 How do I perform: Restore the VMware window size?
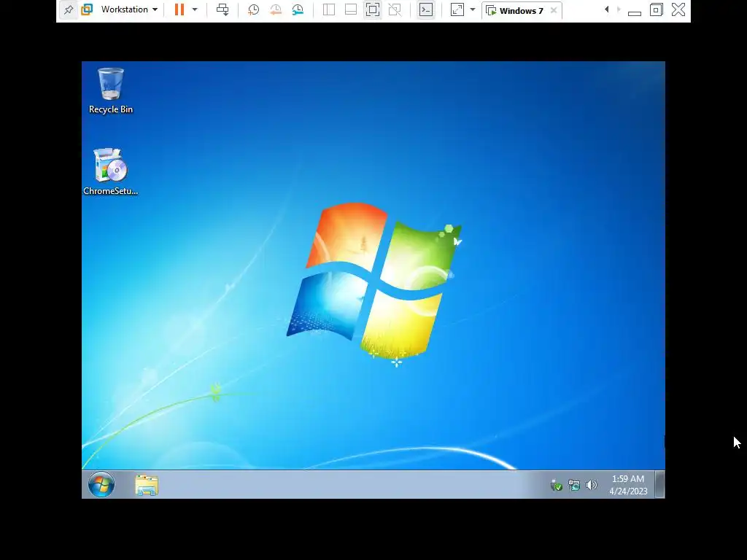click(656, 9)
